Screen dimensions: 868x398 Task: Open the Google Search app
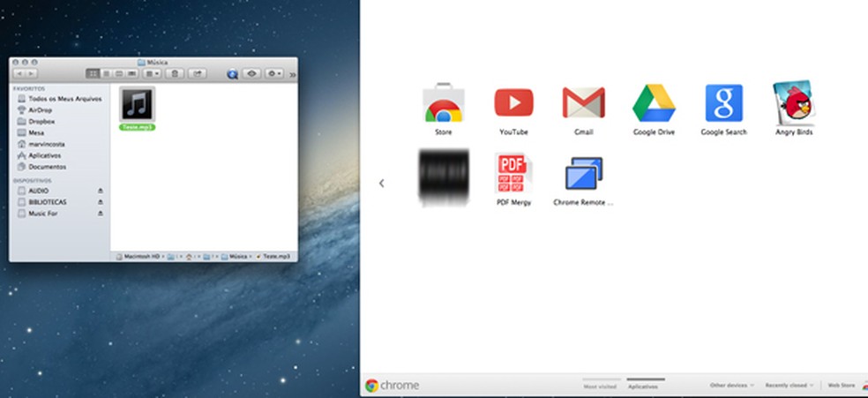[723, 103]
